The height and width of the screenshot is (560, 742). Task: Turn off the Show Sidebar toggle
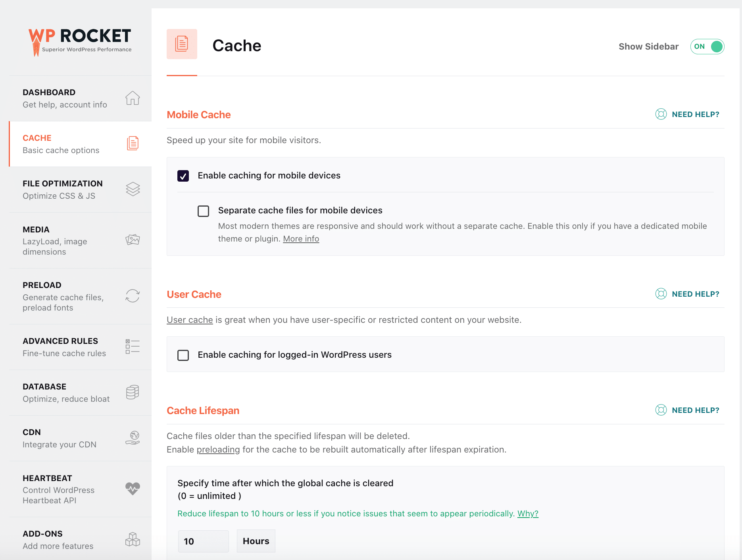(x=707, y=46)
